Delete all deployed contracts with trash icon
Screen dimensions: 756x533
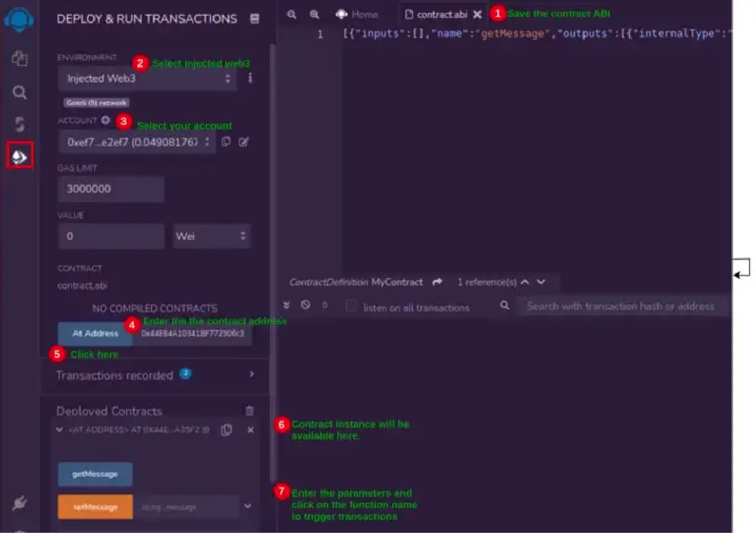coord(249,411)
